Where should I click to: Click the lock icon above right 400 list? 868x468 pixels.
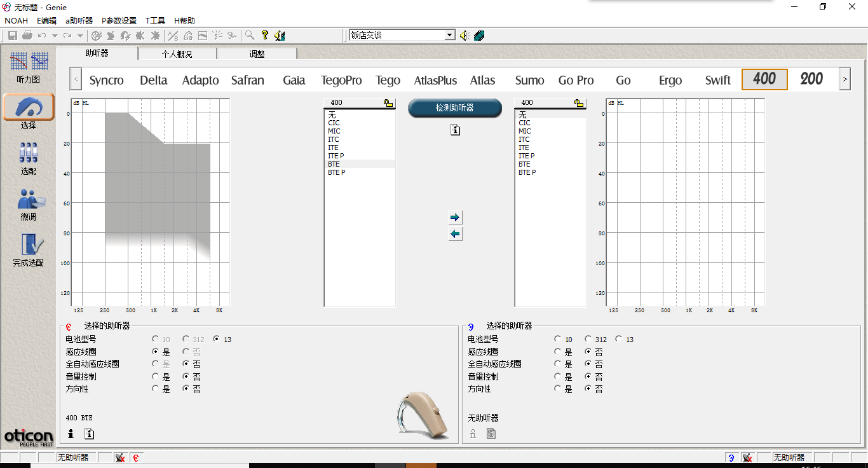tap(578, 102)
